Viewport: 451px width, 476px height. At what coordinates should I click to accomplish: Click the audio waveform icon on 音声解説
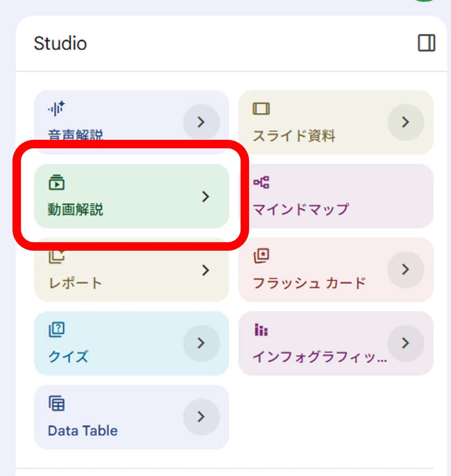[x=56, y=108]
